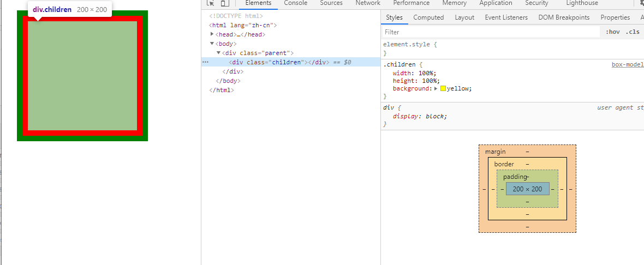Select the Layout sidebar tab
This screenshot has width=644, height=265.
point(464,17)
